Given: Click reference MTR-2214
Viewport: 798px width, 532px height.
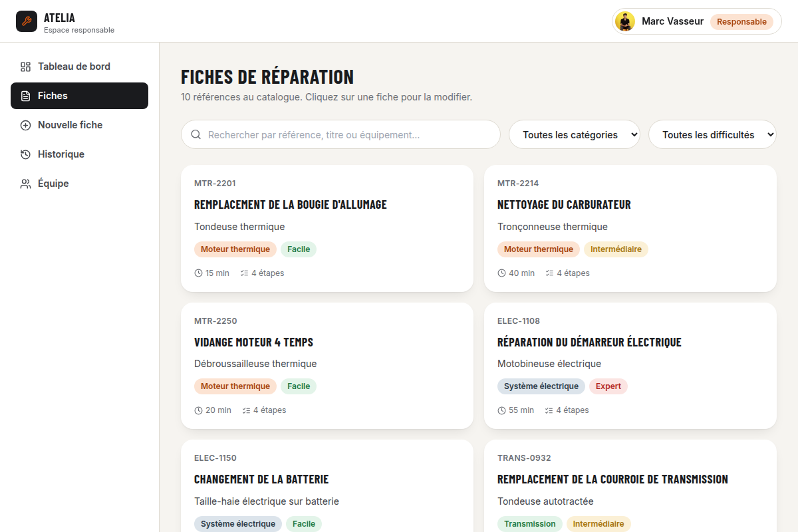Looking at the screenshot, I should click(518, 184).
